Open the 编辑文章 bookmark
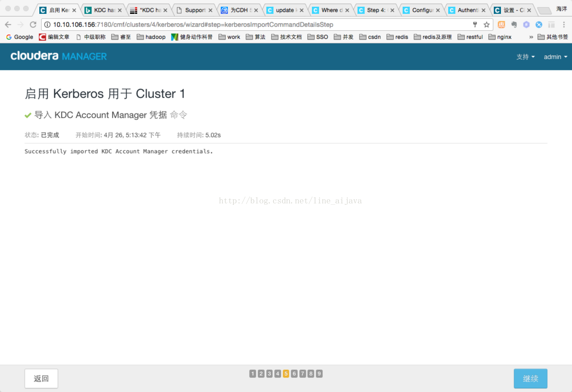The width and height of the screenshot is (572, 392). [x=54, y=37]
